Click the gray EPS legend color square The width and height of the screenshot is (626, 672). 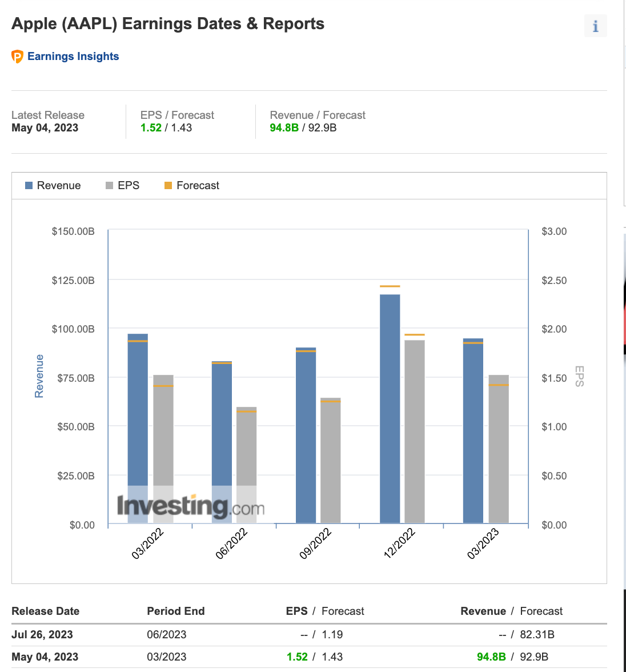[109, 186]
